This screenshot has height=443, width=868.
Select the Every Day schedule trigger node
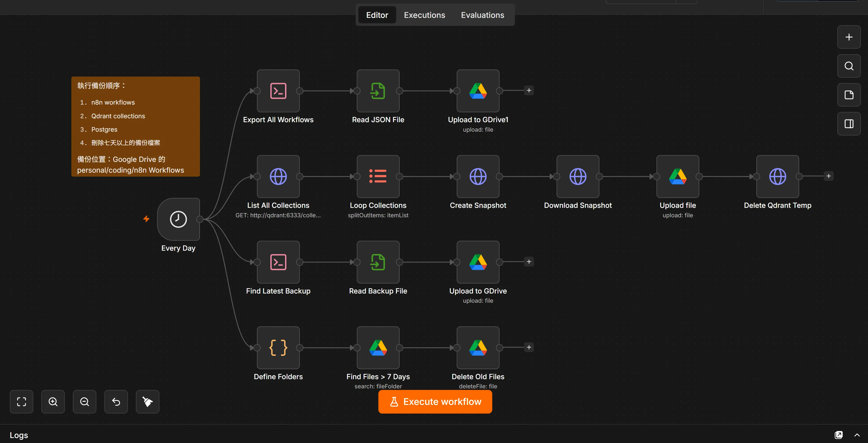click(x=178, y=219)
